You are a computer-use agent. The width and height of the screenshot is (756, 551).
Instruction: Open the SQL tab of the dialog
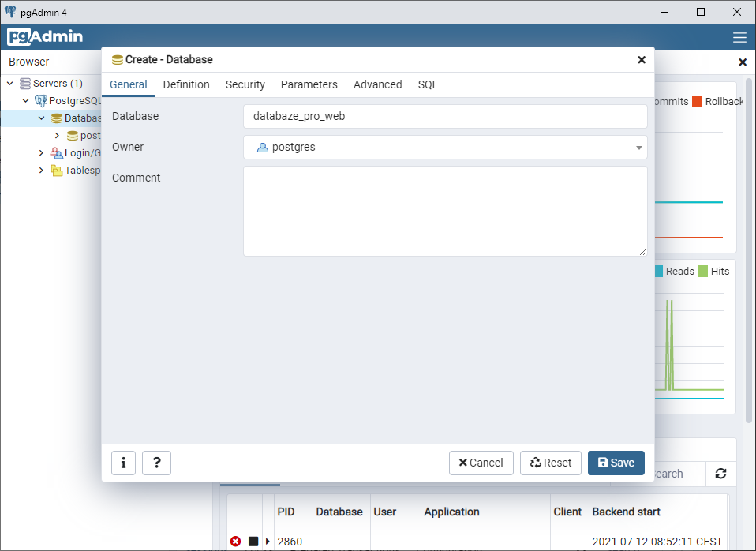click(x=427, y=84)
